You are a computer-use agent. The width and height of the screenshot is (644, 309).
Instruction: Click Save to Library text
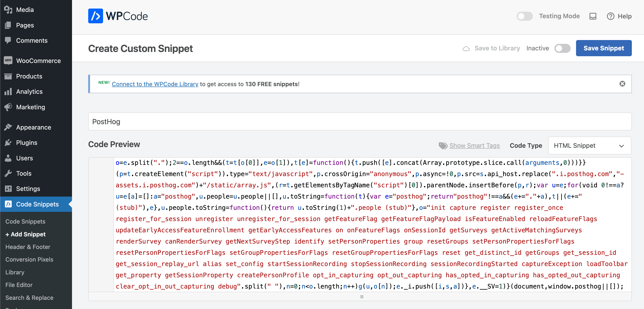click(x=497, y=48)
